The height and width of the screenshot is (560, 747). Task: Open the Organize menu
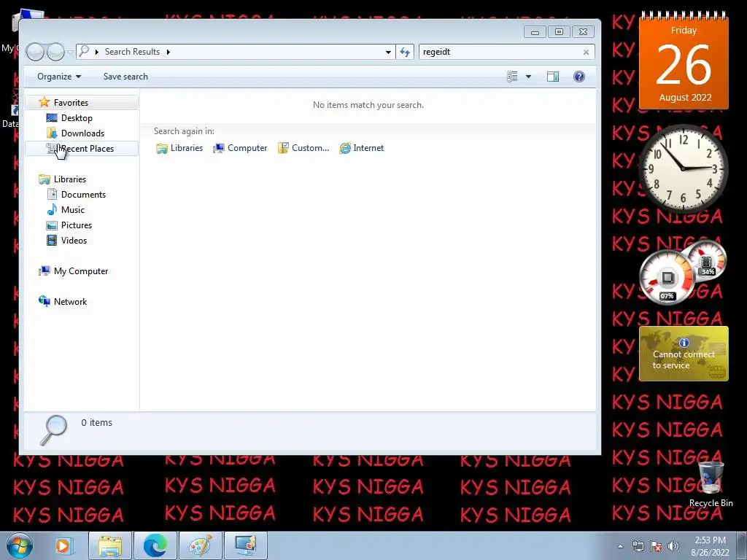coord(59,77)
